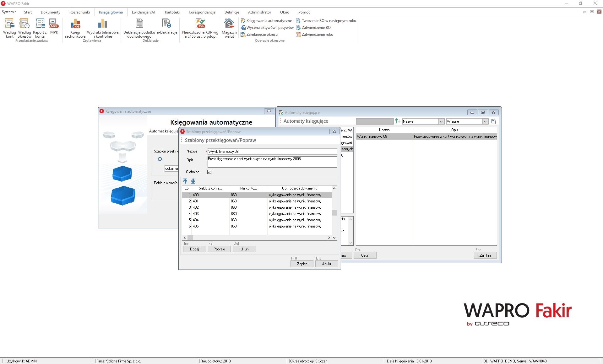Open Nierozliczone KUP wg art.15b
The image size is (603, 364).
(200, 28)
